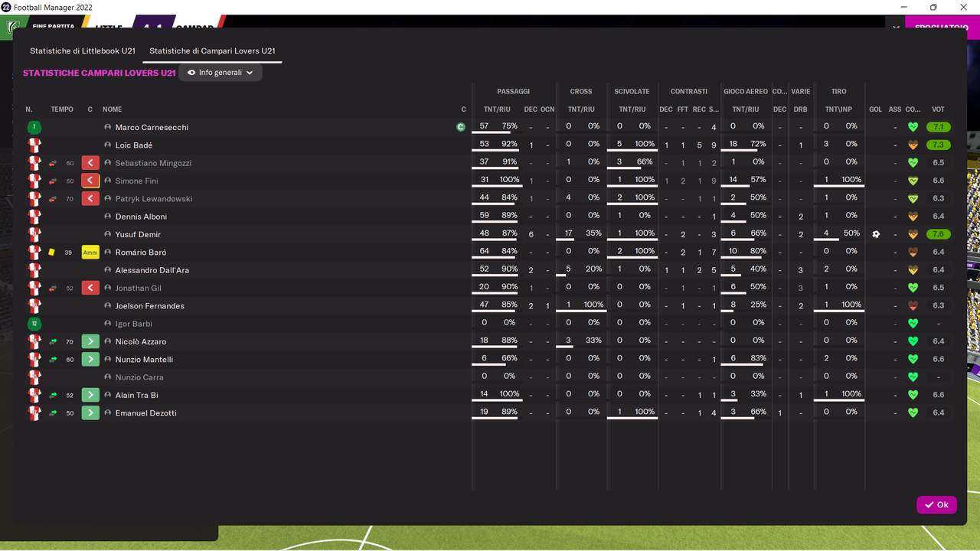
Task: Click the red substituted-off arrow for Sebastiano Mingozzi
Action: 90,163
